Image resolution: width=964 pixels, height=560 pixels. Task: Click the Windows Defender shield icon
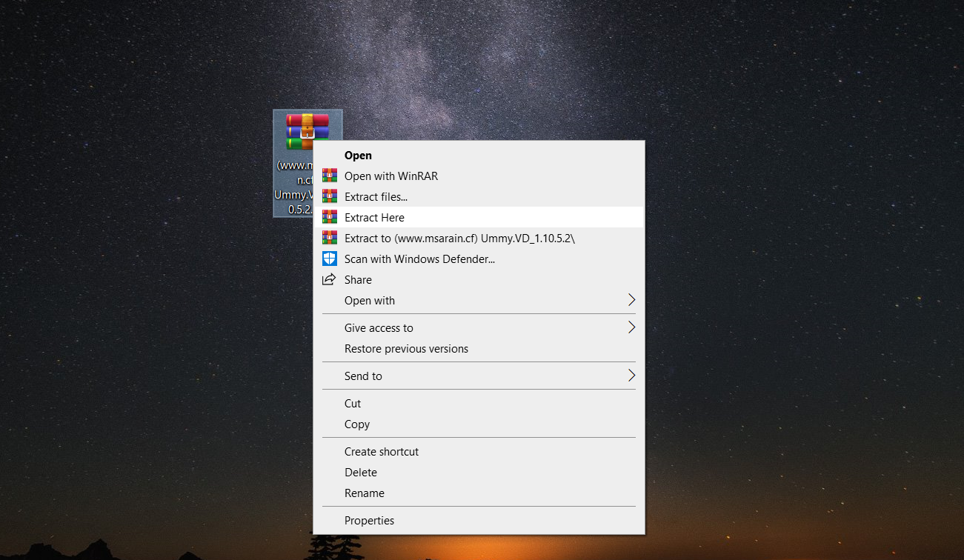pos(330,259)
